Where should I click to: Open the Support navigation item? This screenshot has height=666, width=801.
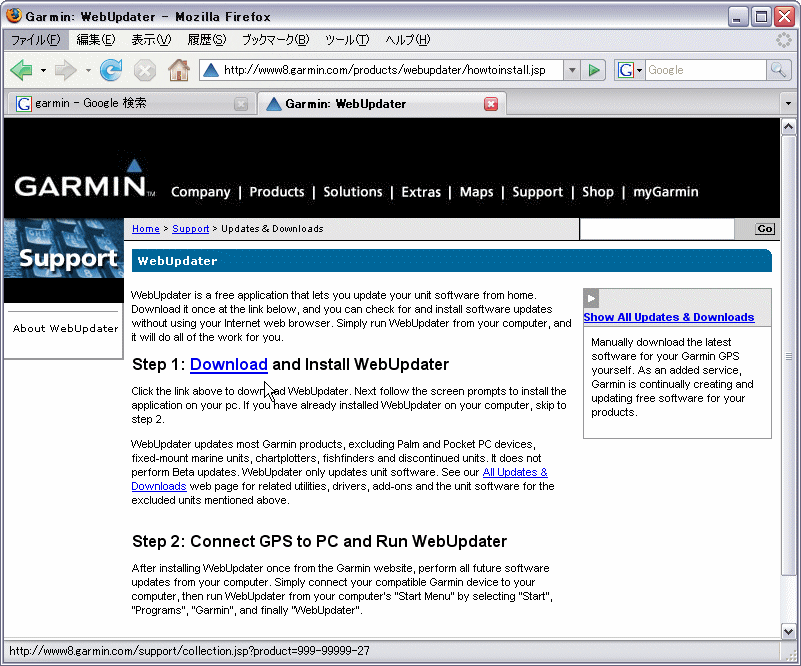point(537,192)
